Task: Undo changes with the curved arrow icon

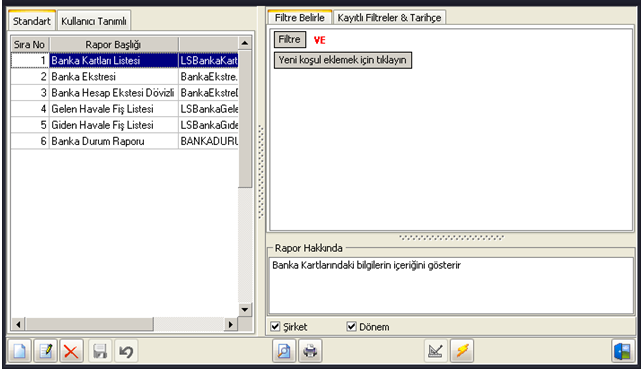Action: (x=126, y=351)
